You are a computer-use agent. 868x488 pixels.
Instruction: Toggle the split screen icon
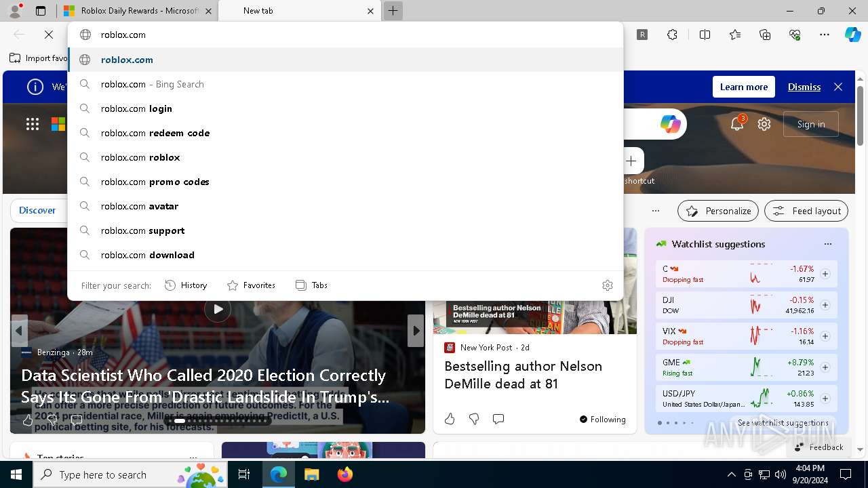[705, 35]
